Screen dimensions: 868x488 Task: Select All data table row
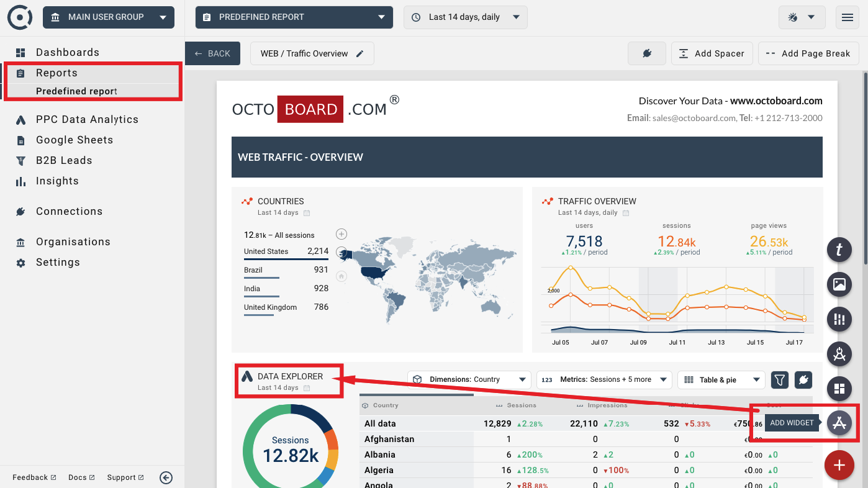585,423
